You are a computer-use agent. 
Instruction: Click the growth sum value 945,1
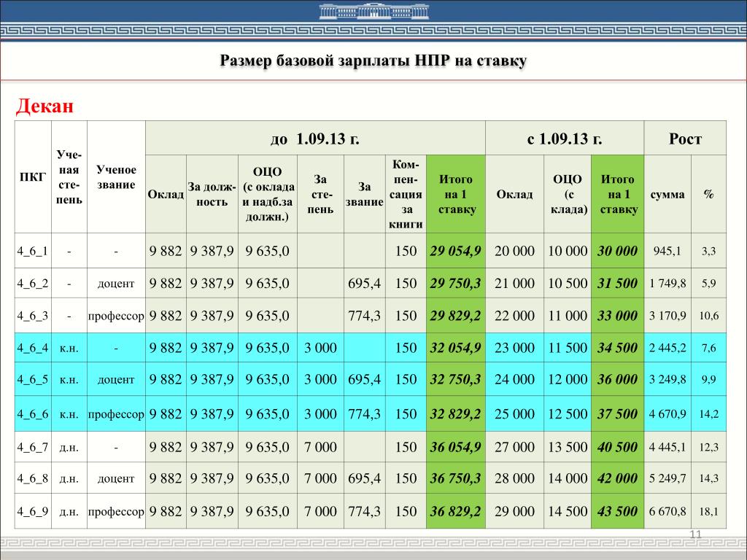[667, 251]
